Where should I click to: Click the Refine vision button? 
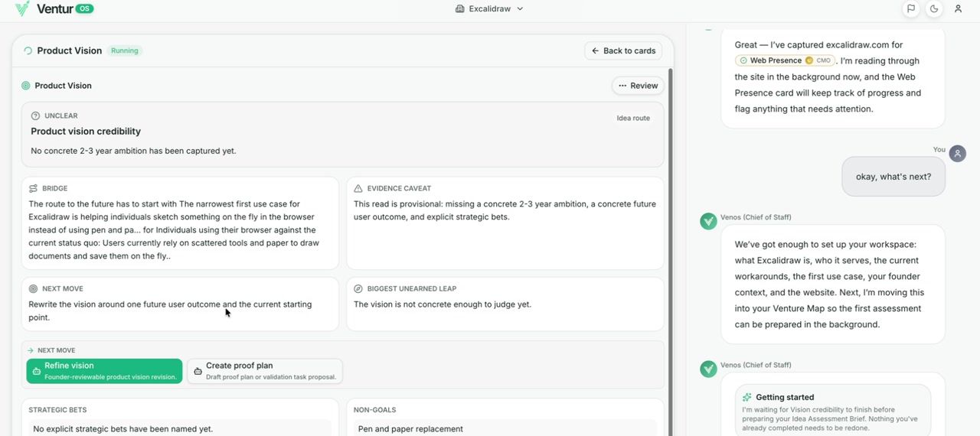tap(104, 371)
